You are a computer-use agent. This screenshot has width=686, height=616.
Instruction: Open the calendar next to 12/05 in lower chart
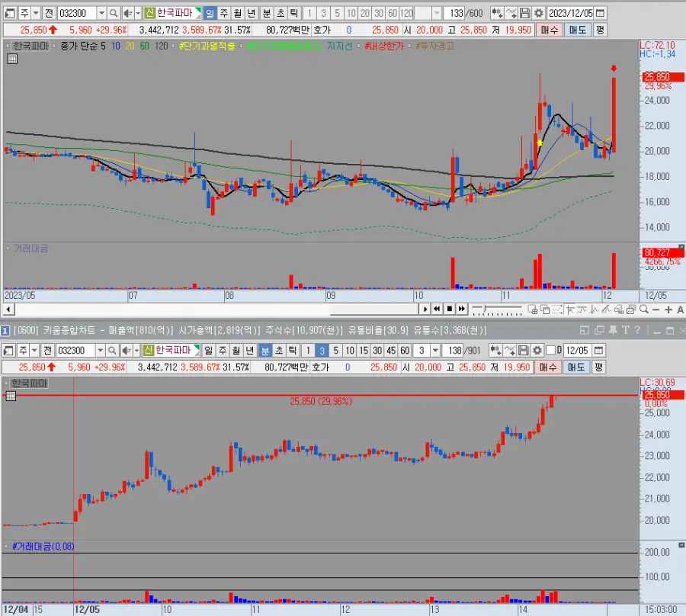coord(599,351)
